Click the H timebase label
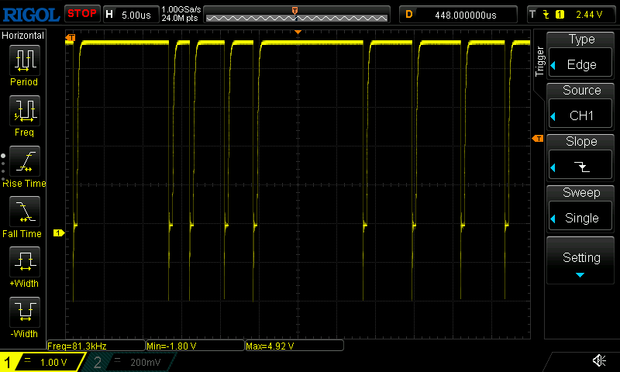 110,15
